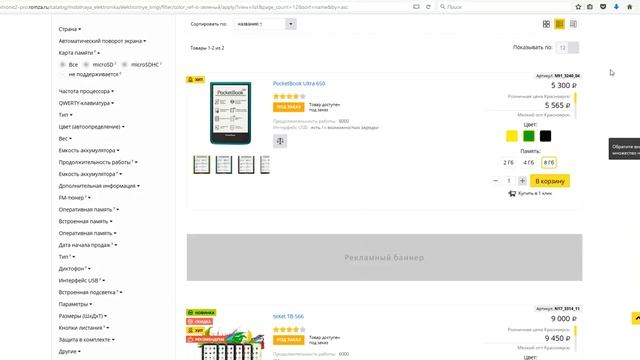The height and width of the screenshot is (360, 640).
Task: Choose 2 Гб memory for PocketBook
Action: coord(508,162)
